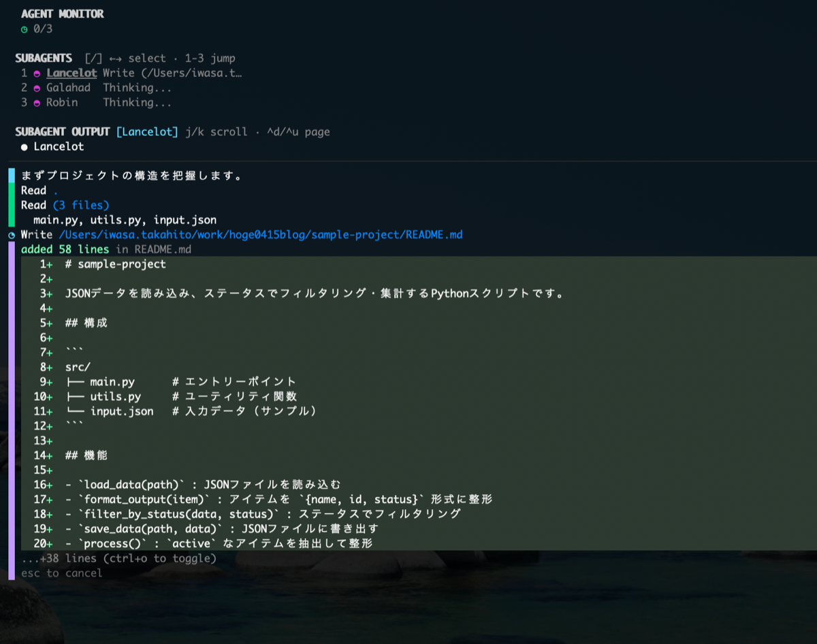
Task: Click the [/] filter indicator in SUBAGENTS header
Action: click(x=95, y=58)
